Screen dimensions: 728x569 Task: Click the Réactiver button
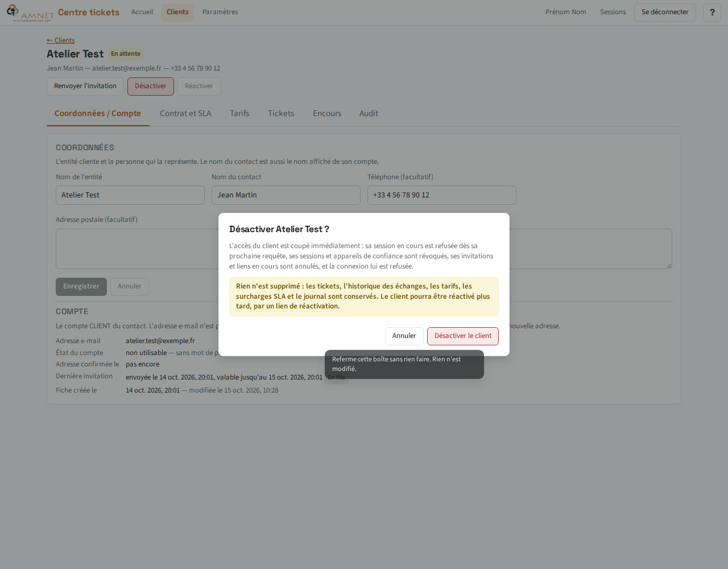199,86
